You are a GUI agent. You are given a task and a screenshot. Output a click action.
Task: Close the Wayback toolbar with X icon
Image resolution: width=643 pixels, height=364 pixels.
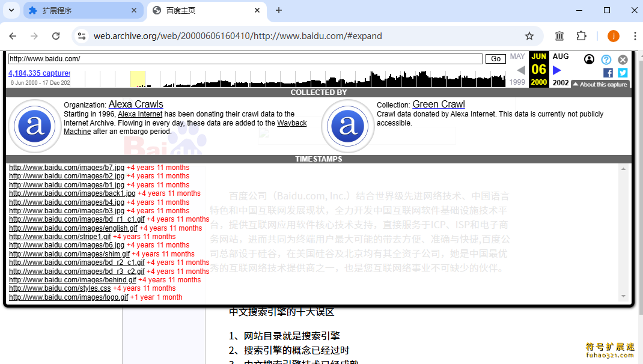[x=623, y=60]
